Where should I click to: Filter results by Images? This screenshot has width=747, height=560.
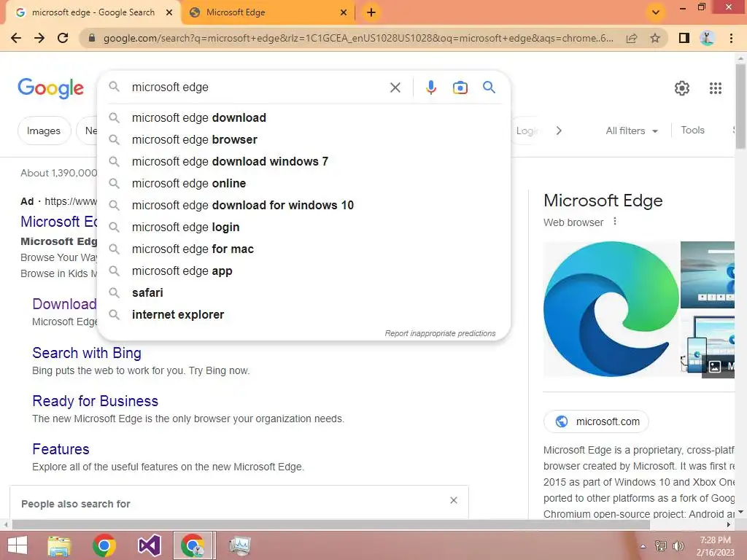point(44,131)
